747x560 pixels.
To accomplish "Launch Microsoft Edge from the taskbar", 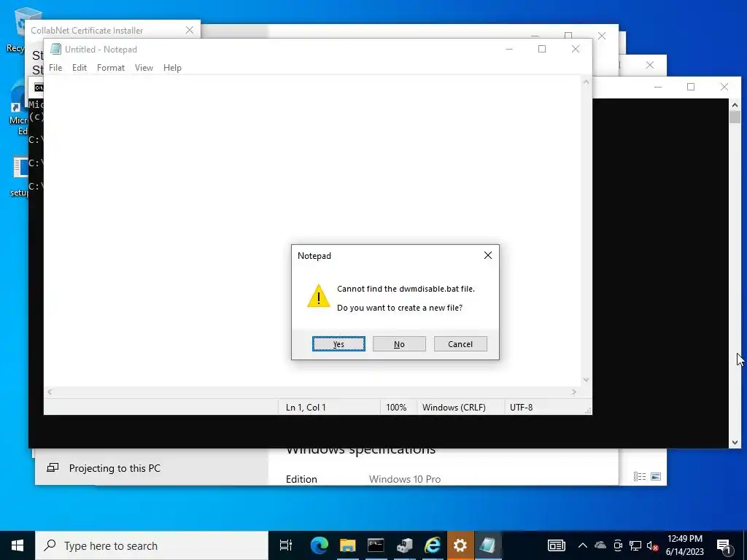I will coord(320,545).
